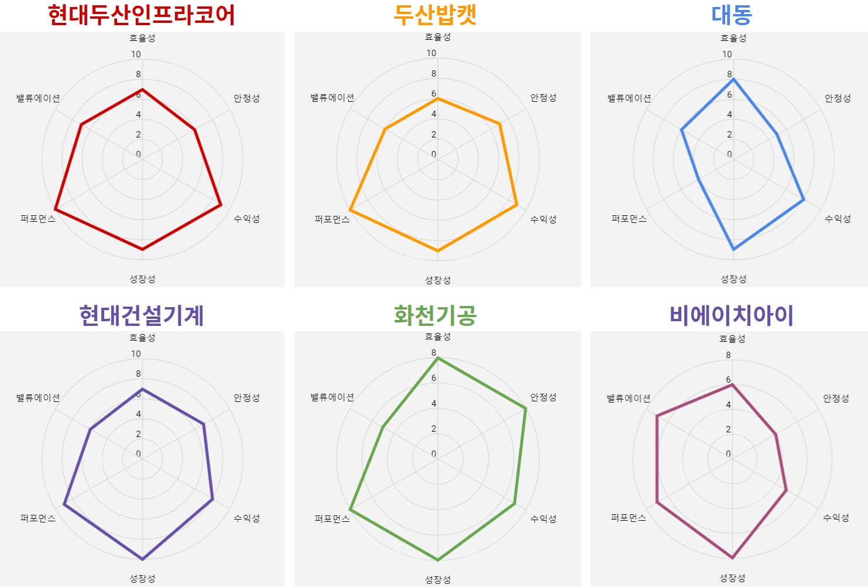This screenshot has width=868, height=588.
Task: Click 밸류에이션 label in 비에이치아이 chart
Action: 629,398
